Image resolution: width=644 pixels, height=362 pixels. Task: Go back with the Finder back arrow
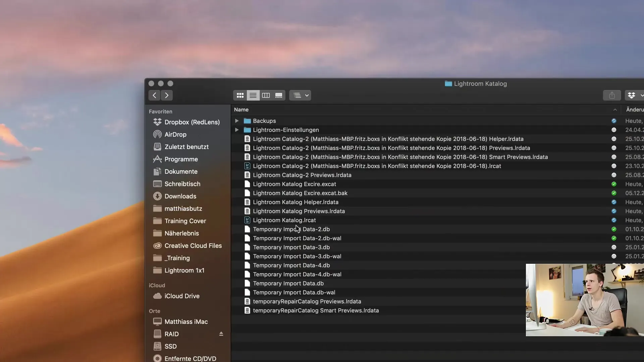pyautogui.click(x=154, y=96)
